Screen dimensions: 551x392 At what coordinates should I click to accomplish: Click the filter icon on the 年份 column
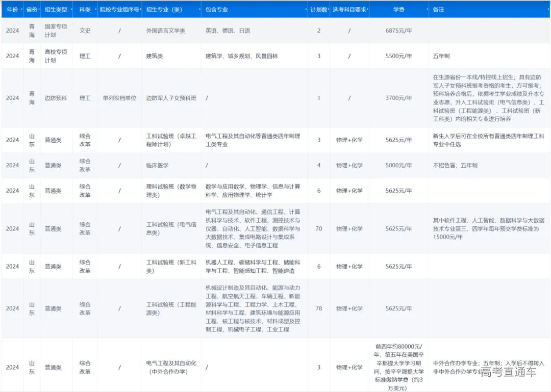pos(22,10)
